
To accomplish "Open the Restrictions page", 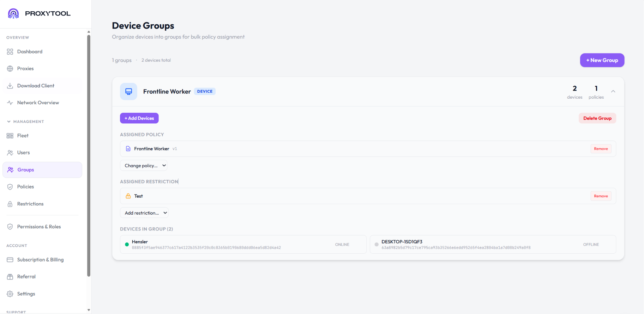I will pos(42,204).
